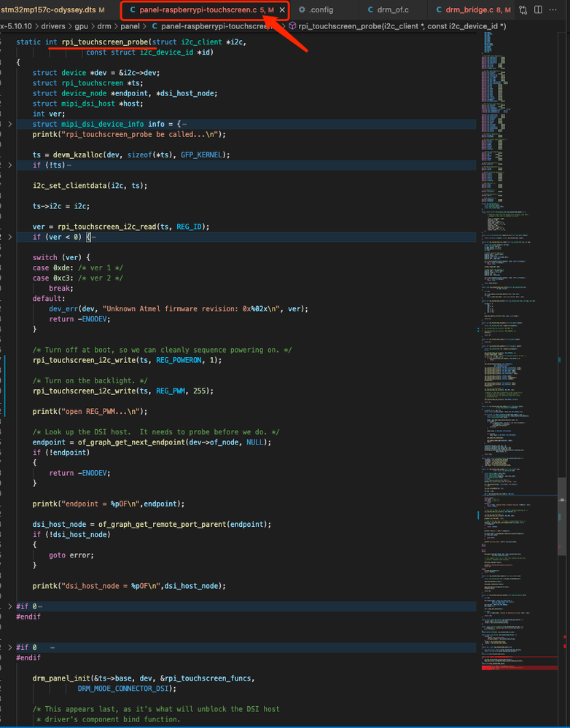Click the ts->i2c = i2c assignment
Image resolution: width=570 pixels, height=728 pixels.
pos(60,206)
